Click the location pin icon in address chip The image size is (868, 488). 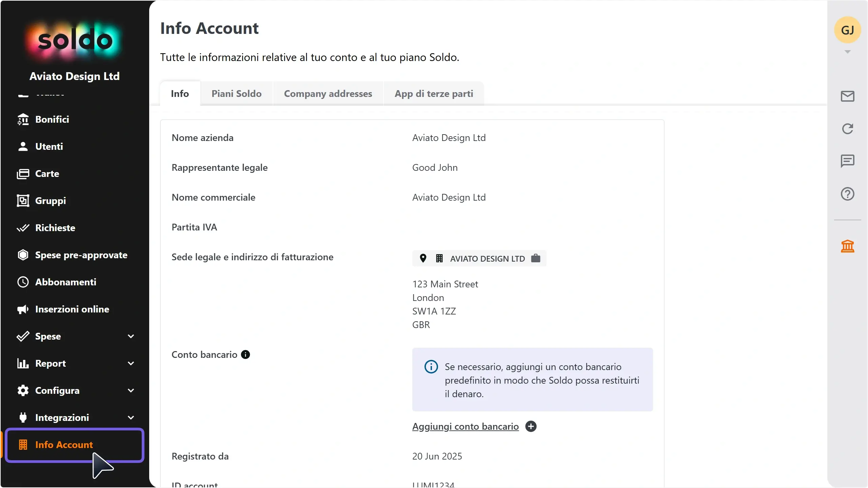pyautogui.click(x=423, y=258)
